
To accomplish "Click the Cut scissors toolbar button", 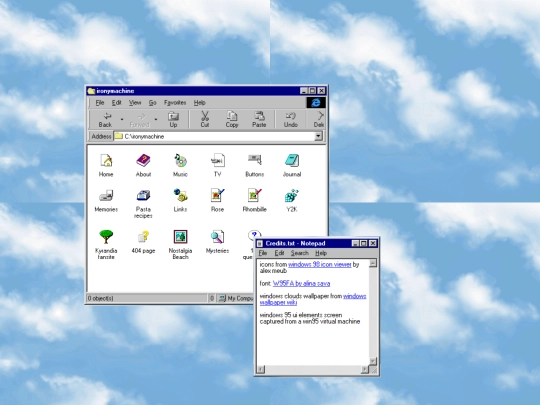I will (205, 120).
